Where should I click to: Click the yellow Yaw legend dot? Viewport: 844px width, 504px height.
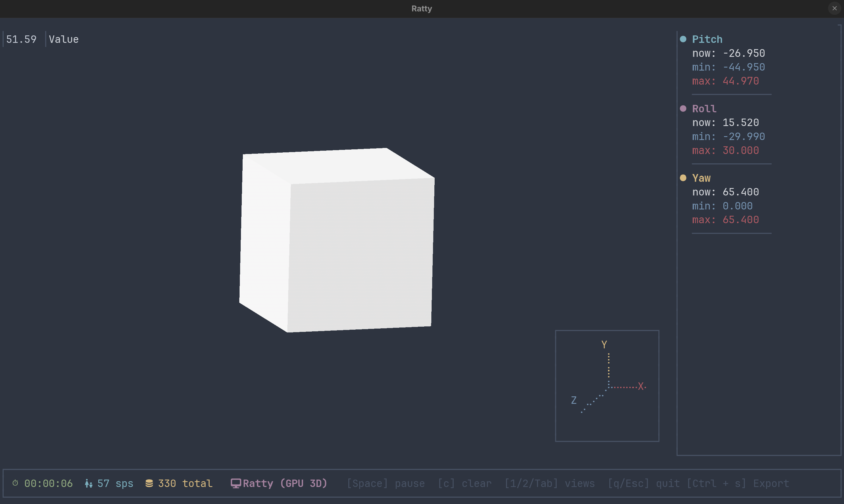pos(683,178)
